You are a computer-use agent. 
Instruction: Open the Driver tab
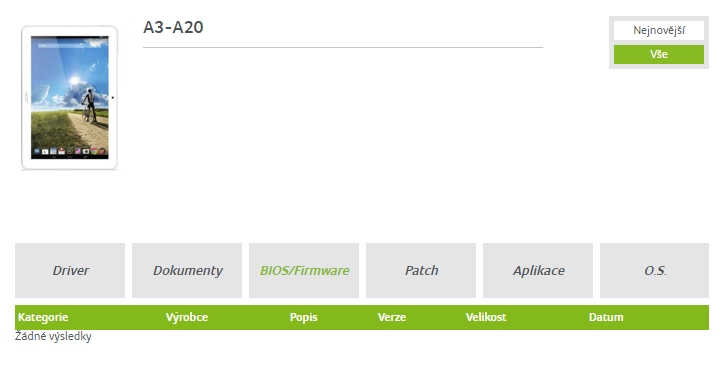pyautogui.click(x=70, y=270)
